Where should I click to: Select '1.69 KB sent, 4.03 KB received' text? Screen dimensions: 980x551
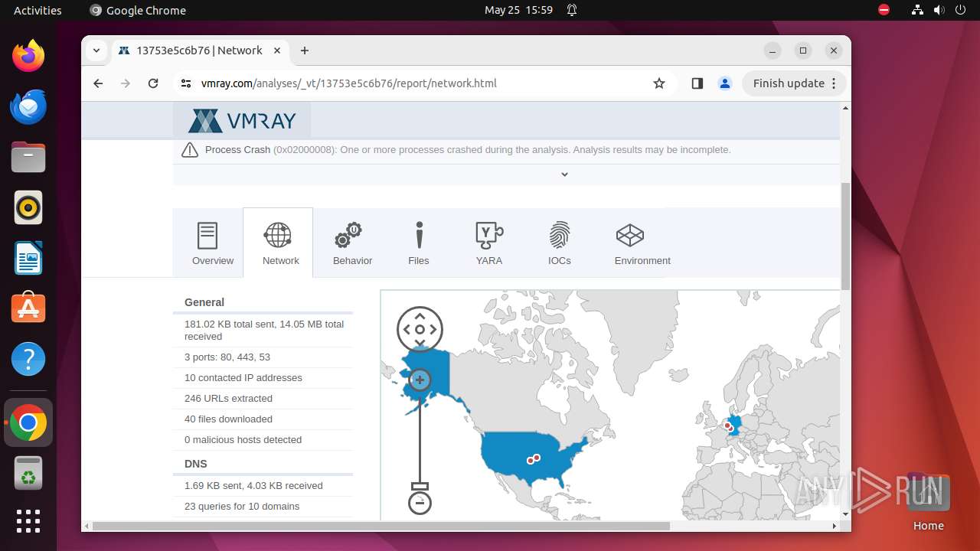coord(253,486)
